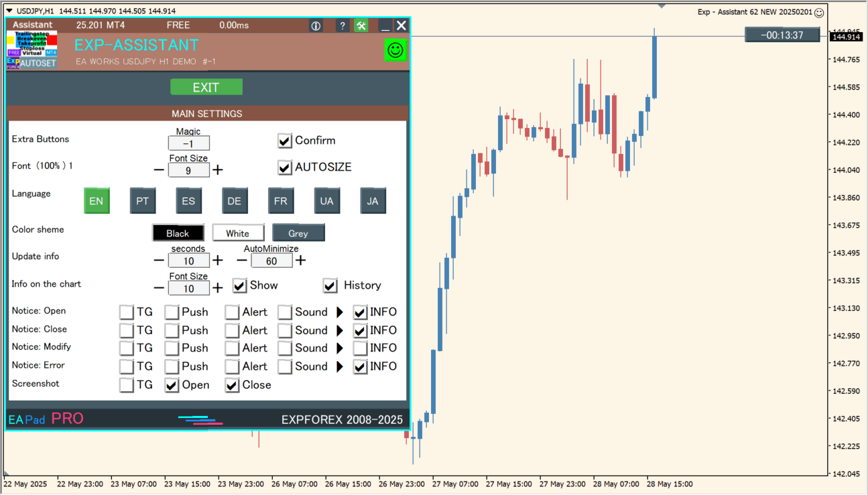Increase the main Font Size with plus
The image size is (868, 495).
218,170
